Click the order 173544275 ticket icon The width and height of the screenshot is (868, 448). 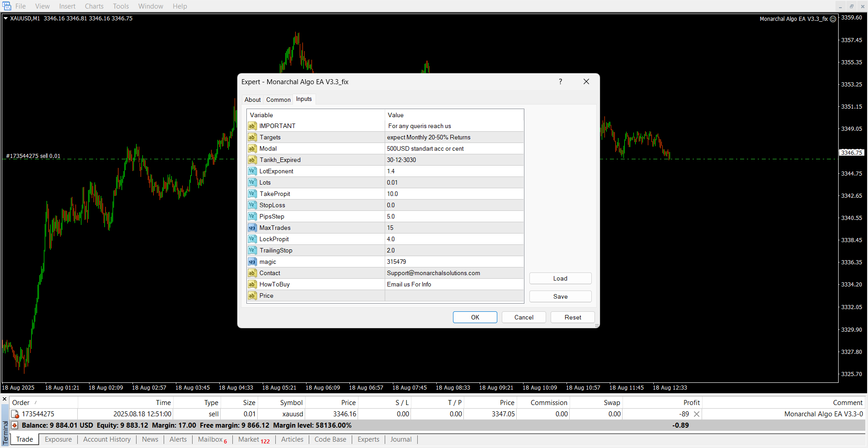(15, 414)
